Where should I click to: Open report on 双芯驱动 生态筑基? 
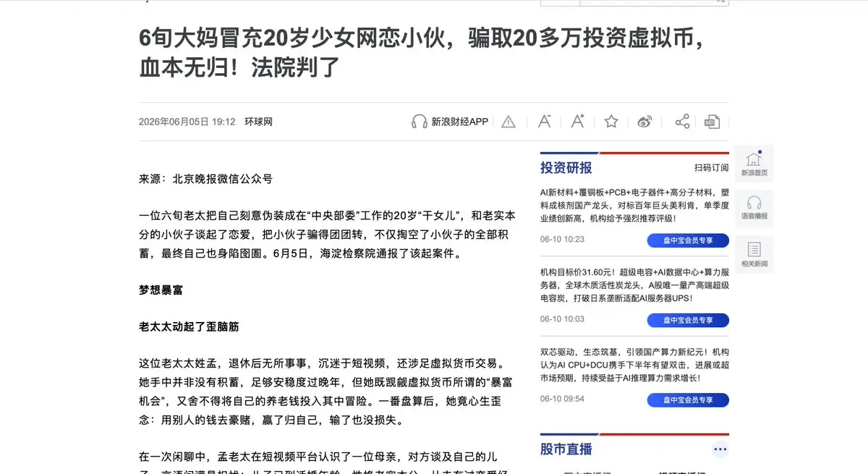[634, 365]
